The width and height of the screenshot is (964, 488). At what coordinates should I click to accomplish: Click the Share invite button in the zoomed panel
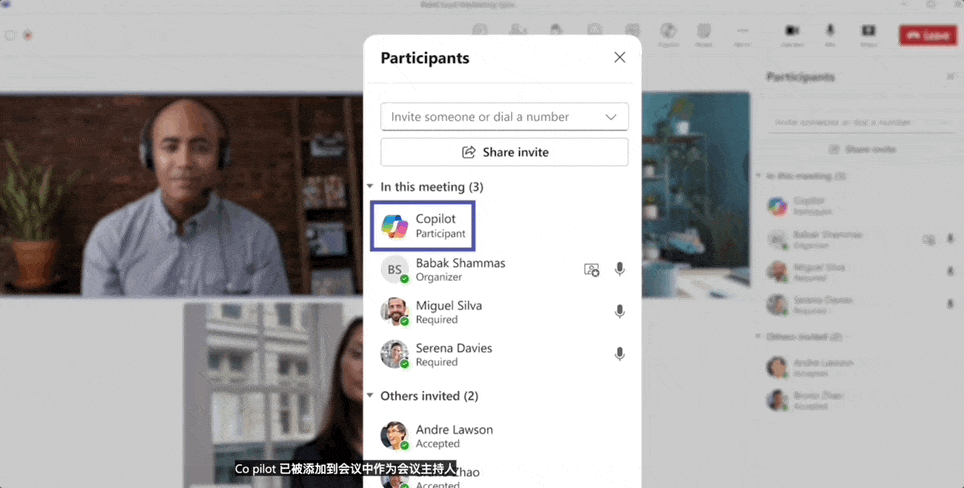[x=504, y=152]
